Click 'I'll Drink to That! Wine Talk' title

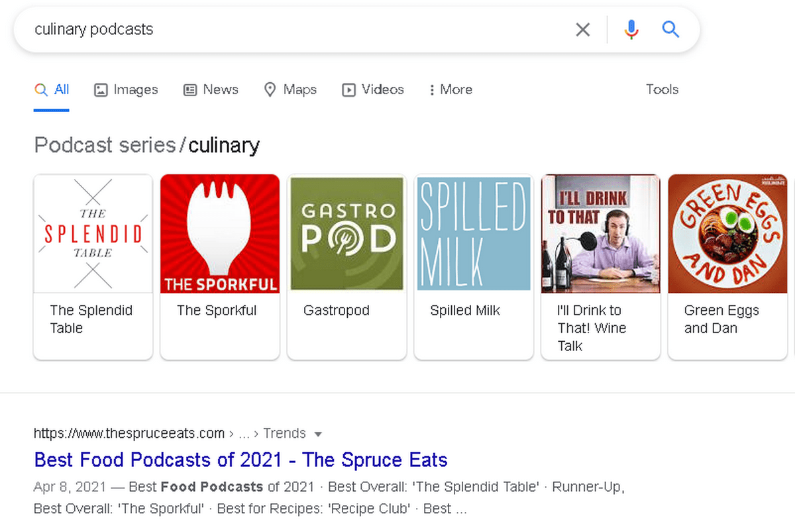(592, 328)
